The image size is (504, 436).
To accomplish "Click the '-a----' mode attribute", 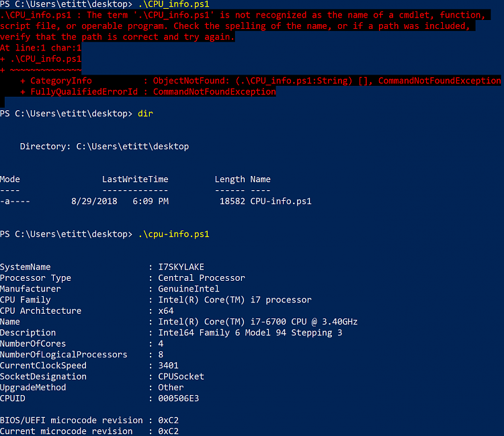I will [15, 201].
